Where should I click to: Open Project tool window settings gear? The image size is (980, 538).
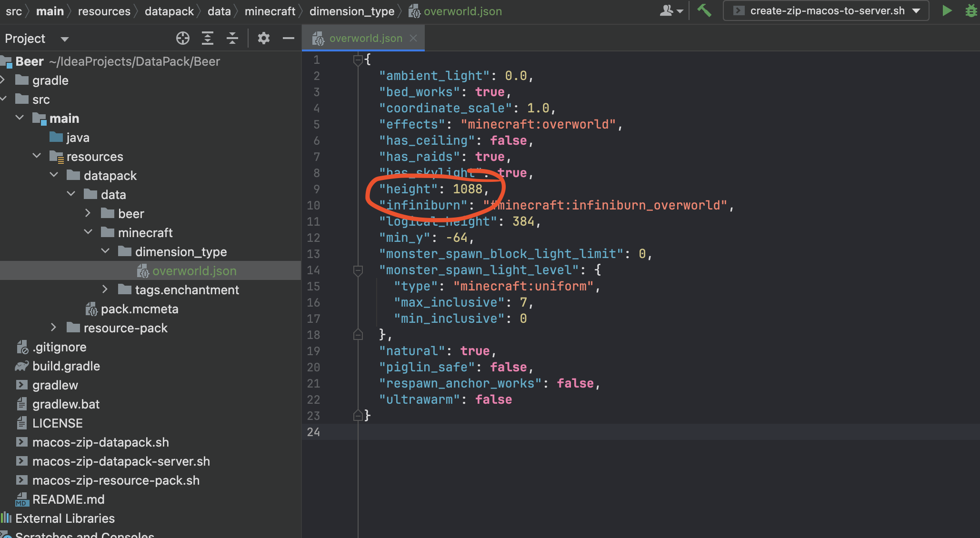pyautogui.click(x=264, y=38)
